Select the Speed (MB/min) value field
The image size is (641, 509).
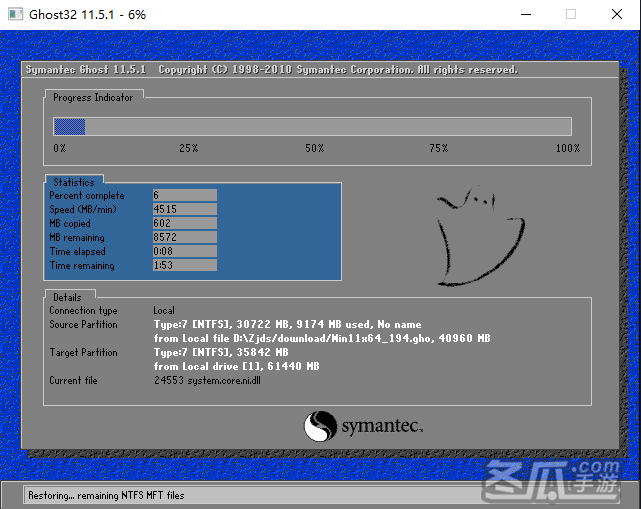tap(184, 210)
